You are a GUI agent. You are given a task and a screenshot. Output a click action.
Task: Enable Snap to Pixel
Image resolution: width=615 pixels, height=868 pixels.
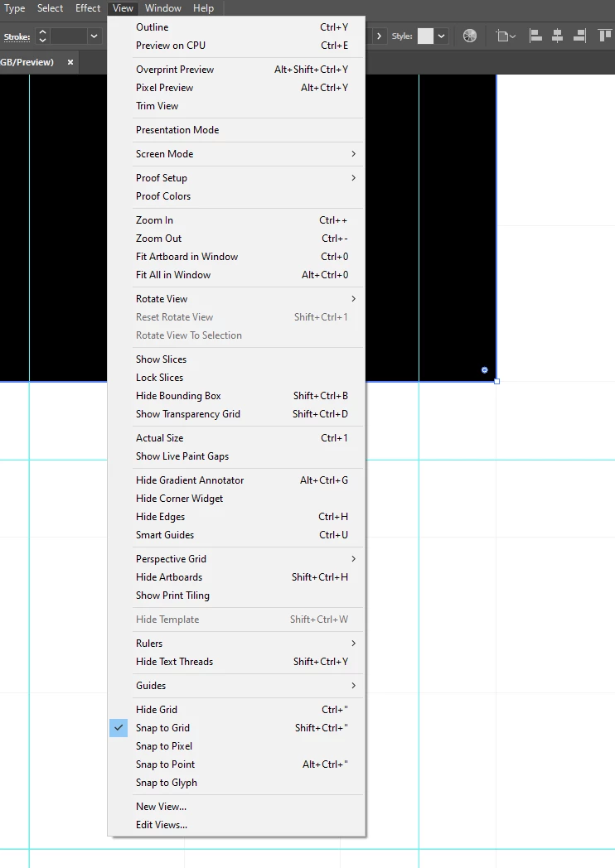point(236,746)
